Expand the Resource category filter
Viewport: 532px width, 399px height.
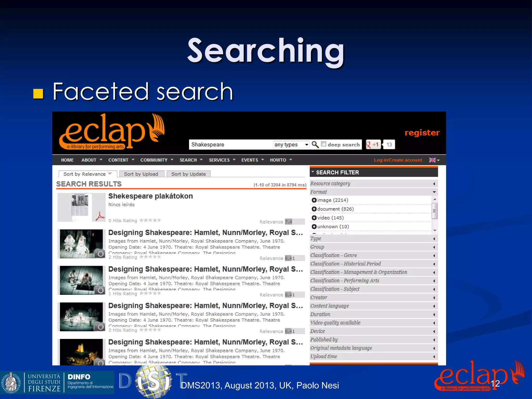374,184
